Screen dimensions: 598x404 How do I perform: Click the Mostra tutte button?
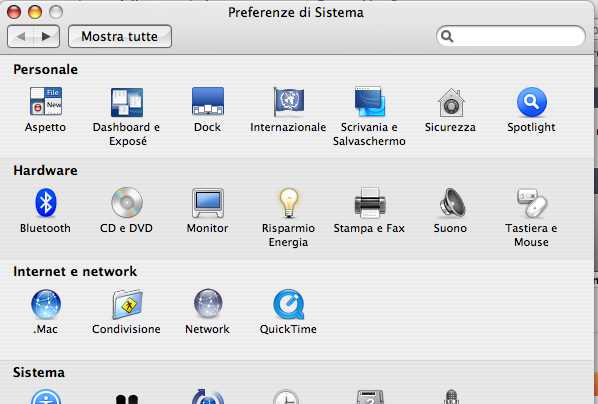point(120,36)
